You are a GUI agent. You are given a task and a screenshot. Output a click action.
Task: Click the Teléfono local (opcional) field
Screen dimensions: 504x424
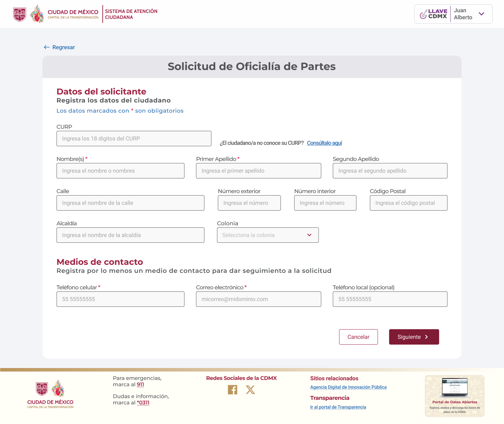click(390, 299)
